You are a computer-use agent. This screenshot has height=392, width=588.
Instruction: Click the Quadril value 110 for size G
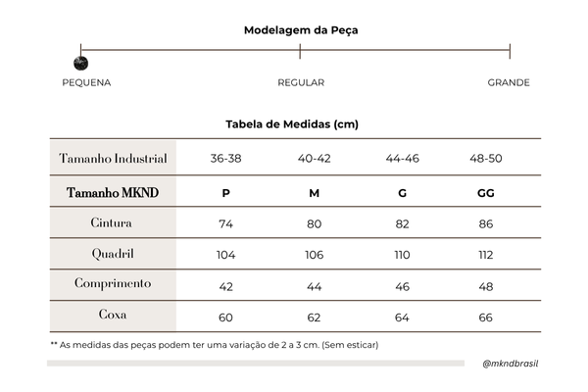(x=402, y=255)
